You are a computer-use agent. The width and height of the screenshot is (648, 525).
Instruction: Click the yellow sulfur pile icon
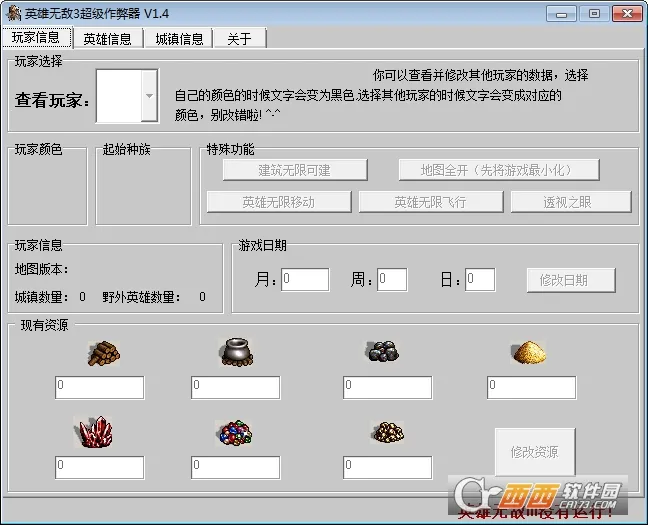click(530, 352)
